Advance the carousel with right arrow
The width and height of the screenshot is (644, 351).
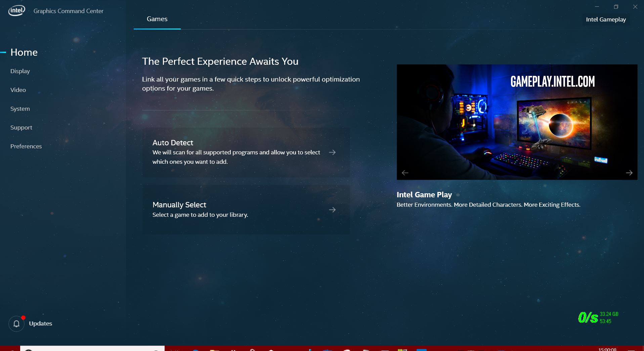[x=629, y=173]
